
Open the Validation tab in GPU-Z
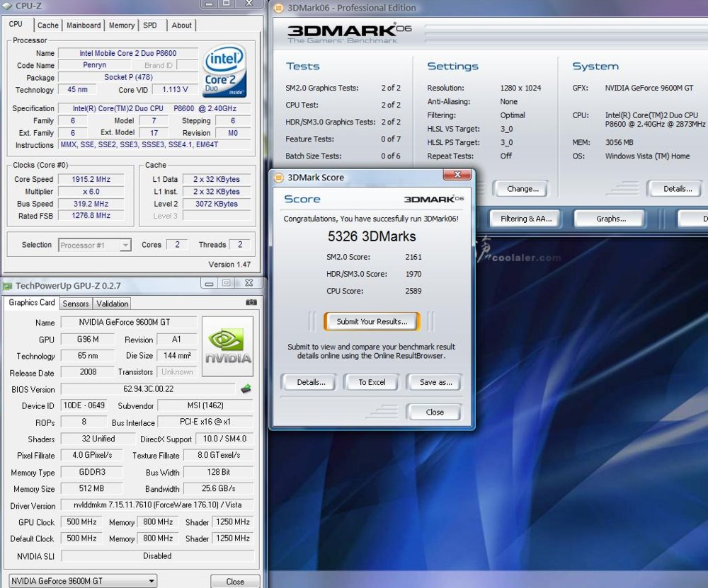tap(113, 304)
